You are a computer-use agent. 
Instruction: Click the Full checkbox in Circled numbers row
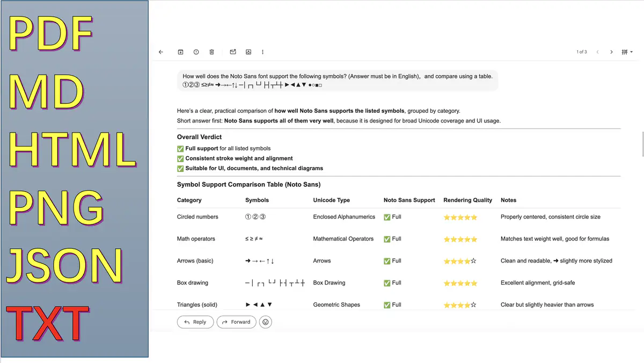click(387, 217)
